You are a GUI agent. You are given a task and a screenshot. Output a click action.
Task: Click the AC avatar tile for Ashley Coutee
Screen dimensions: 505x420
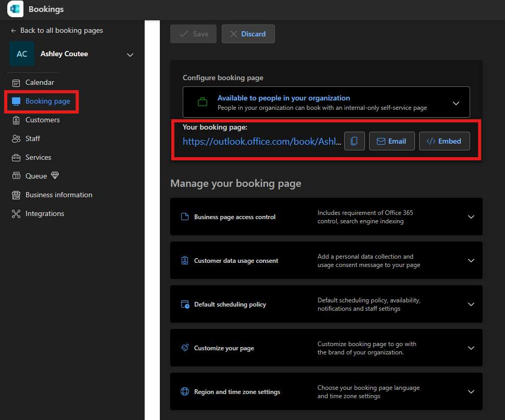click(x=22, y=54)
